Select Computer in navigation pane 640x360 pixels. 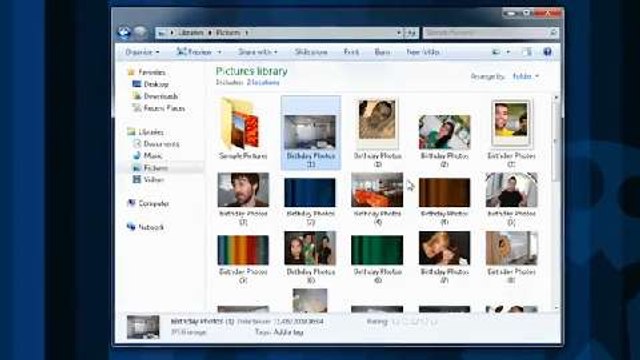click(x=153, y=203)
